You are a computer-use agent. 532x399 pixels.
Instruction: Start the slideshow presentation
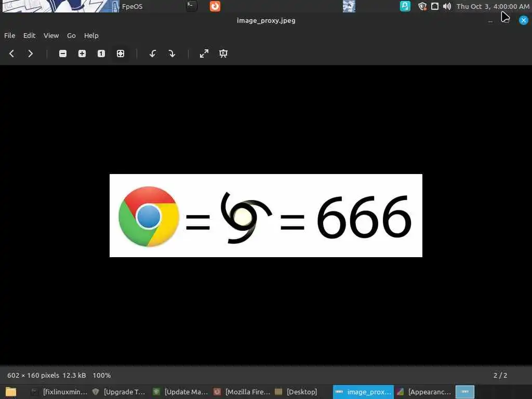[223, 54]
